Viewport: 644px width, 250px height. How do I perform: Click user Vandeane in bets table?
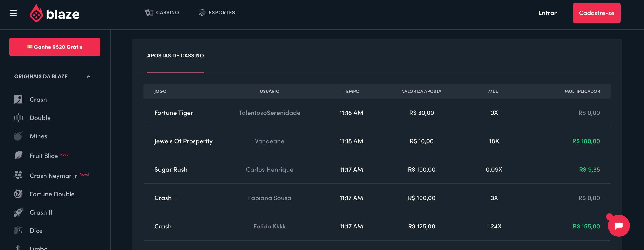pos(269,141)
